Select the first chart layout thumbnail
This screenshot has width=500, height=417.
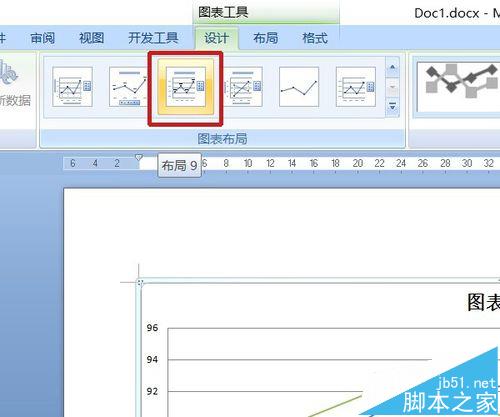(72, 87)
